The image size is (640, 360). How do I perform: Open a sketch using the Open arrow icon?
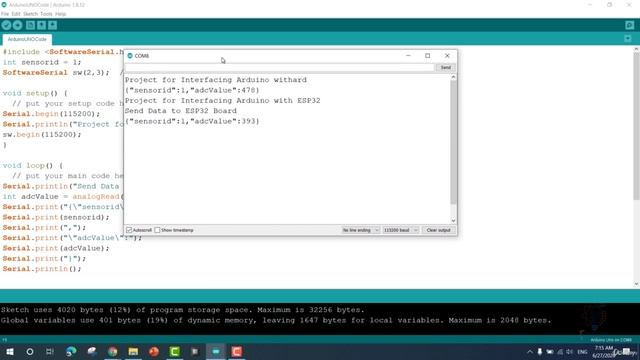click(x=41, y=25)
